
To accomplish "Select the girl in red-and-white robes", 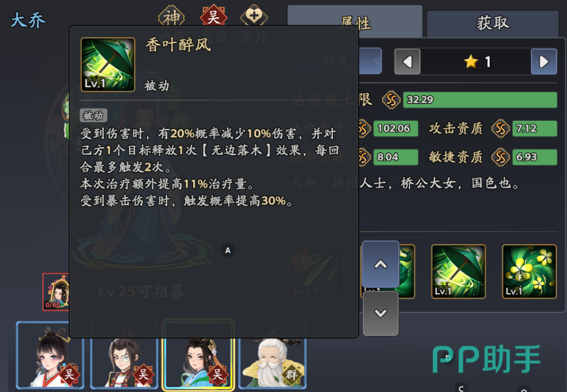I will tap(50, 355).
